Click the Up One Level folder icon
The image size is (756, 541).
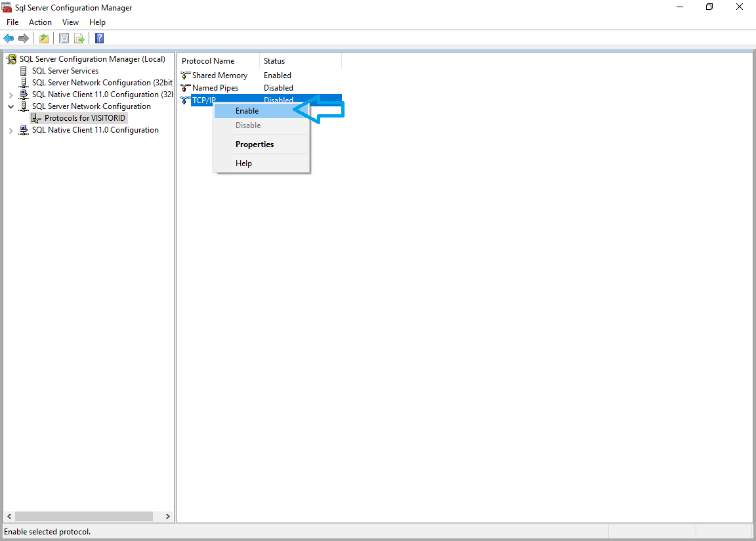click(44, 39)
